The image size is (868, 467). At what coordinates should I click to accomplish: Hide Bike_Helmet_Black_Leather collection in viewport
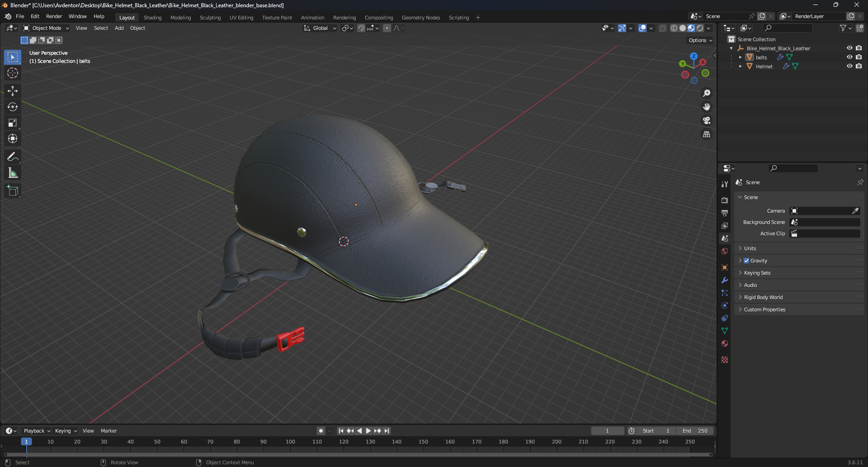(x=849, y=48)
